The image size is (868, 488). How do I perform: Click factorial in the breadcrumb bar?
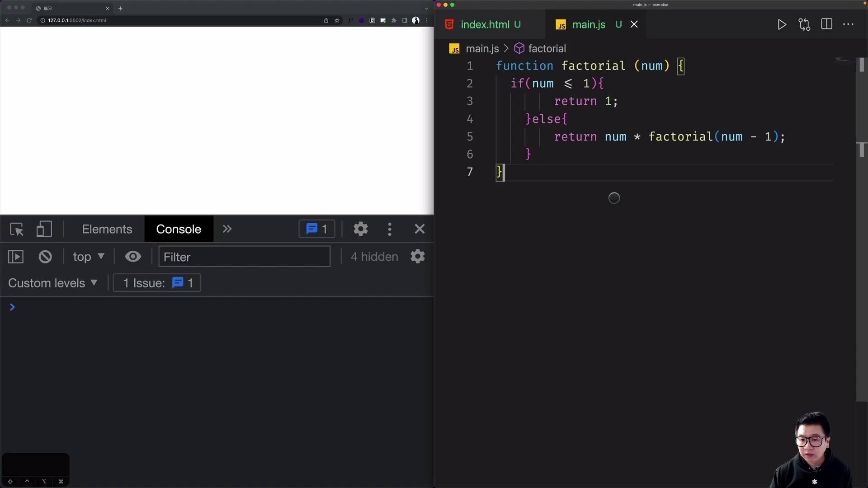click(x=547, y=48)
